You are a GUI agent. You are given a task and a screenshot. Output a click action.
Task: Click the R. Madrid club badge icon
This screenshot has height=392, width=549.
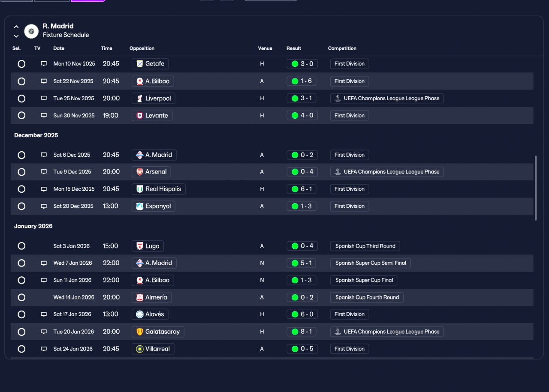coord(31,31)
